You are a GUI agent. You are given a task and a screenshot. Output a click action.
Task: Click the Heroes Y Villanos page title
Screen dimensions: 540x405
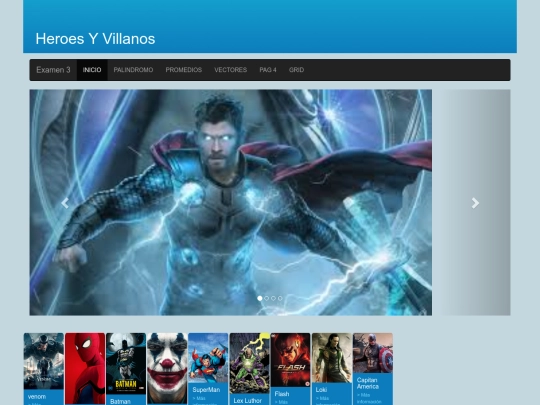point(95,39)
